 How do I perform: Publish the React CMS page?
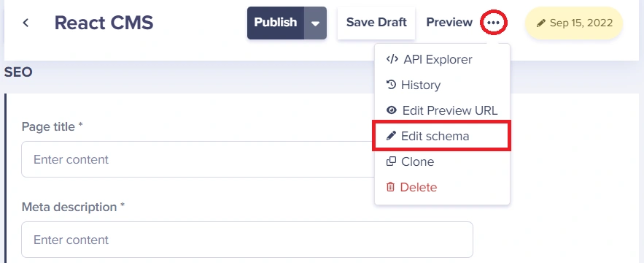[276, 23]
